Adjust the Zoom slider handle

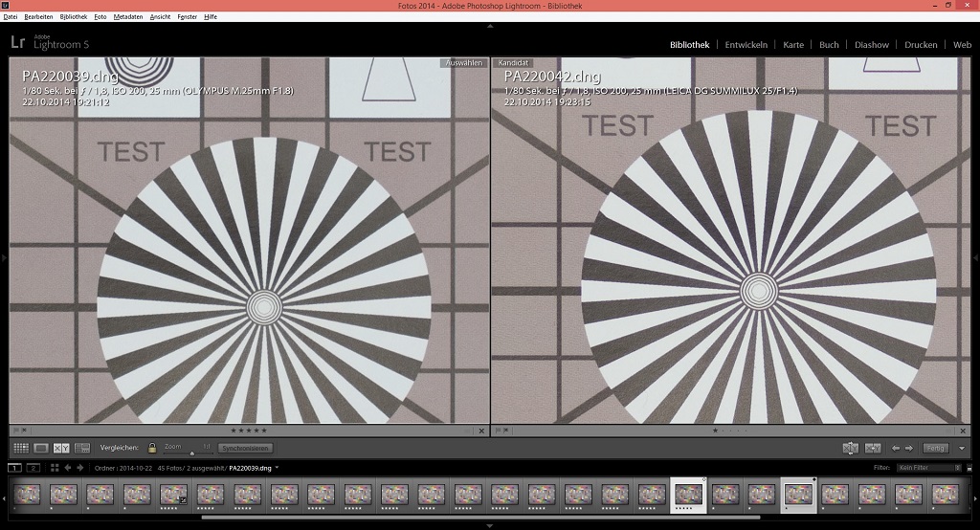pos(192,451)
